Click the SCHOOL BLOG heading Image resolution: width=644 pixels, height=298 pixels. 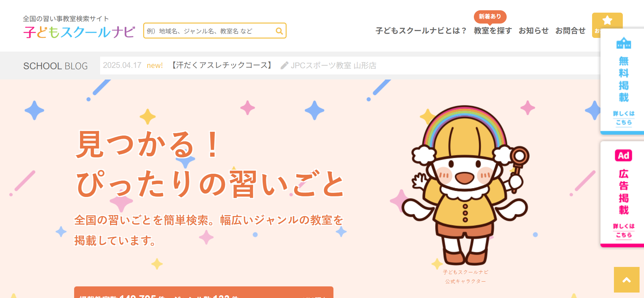tap(55, 66)
